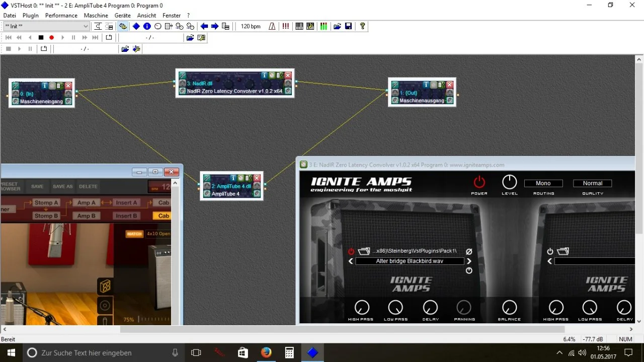Click the phase invert icon on left cabinet
This screenshot has height=362, width=644.
pyautogui.click(x=469, y=251)
